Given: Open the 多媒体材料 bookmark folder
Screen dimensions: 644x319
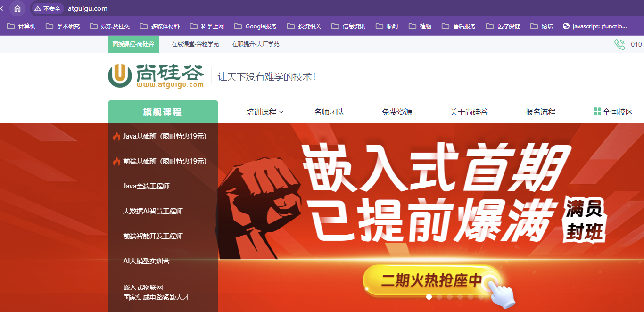Looking at the screenshot, I should click(x=159, y=26).
